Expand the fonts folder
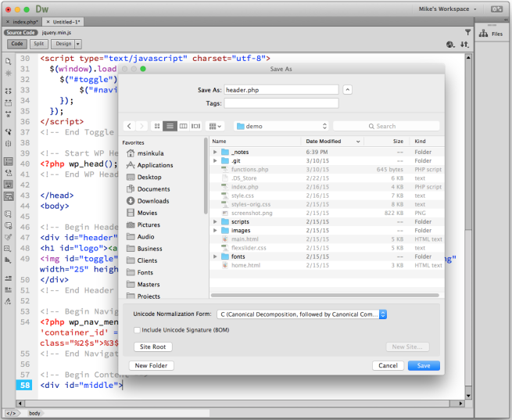 click(215, 257)
